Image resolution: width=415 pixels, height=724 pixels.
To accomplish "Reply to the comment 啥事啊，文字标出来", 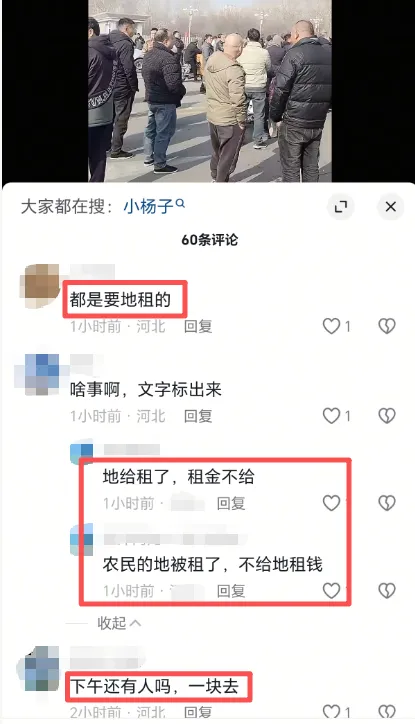I will [198, 416].
